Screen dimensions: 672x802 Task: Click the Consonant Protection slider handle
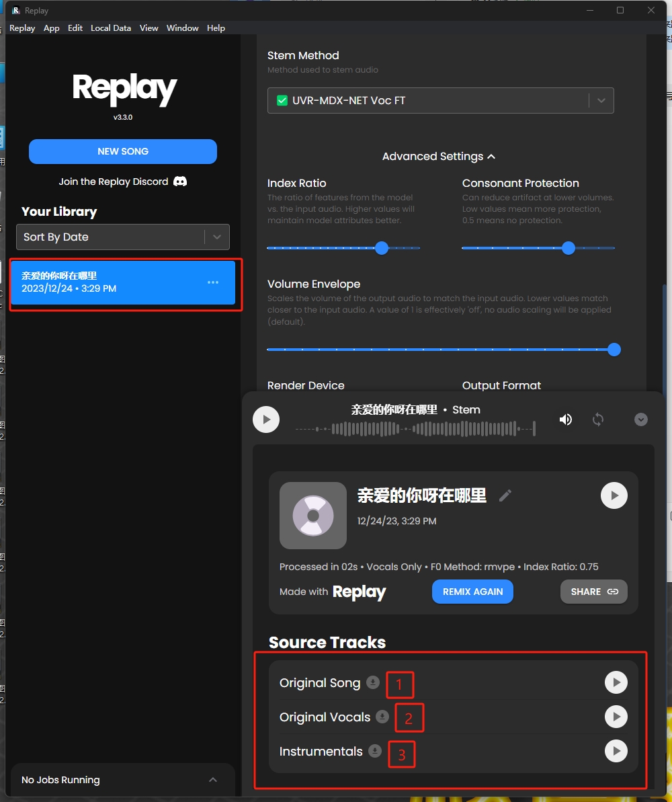coord(569,248)
